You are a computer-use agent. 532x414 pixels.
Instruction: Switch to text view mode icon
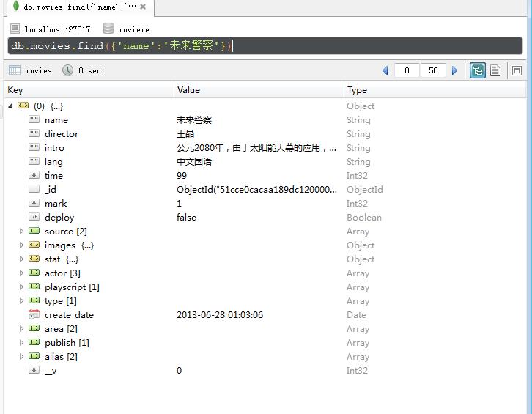point(496,70)
